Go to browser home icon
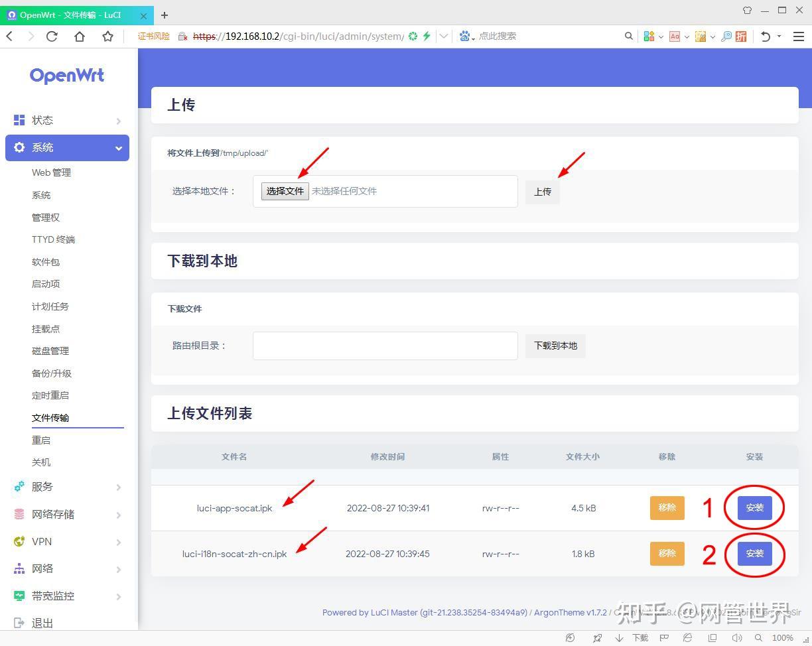This screenshot has height=646, width=812. tap(80, 36)
